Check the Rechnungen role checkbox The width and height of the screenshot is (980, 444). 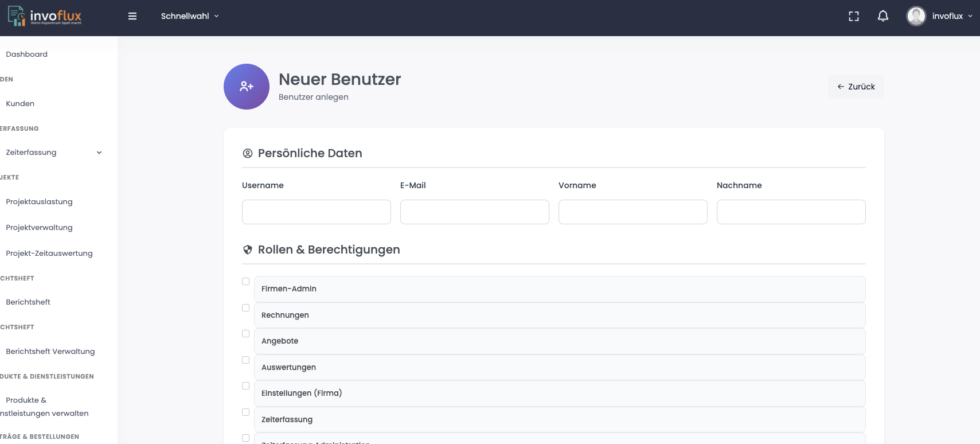coord(245,308)
